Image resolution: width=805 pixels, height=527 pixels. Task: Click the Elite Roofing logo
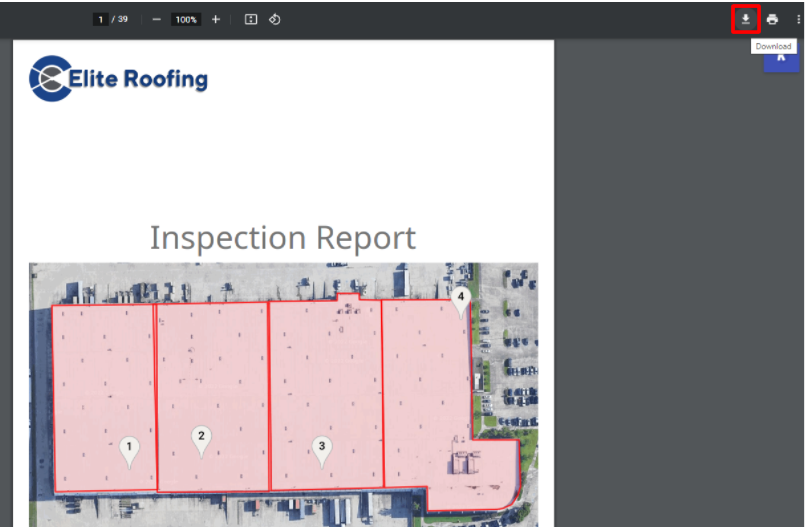coord(118,79)
